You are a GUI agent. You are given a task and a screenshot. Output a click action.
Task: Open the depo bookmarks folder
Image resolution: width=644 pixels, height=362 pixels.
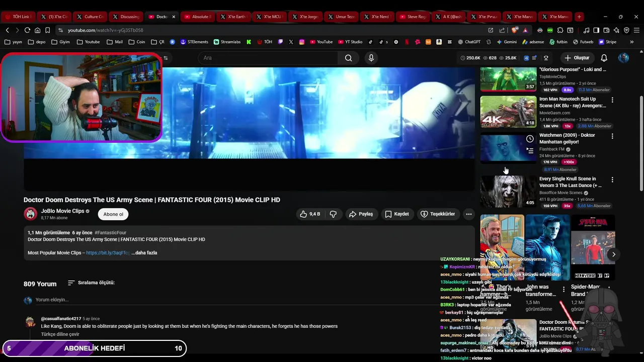pos(37,42)
